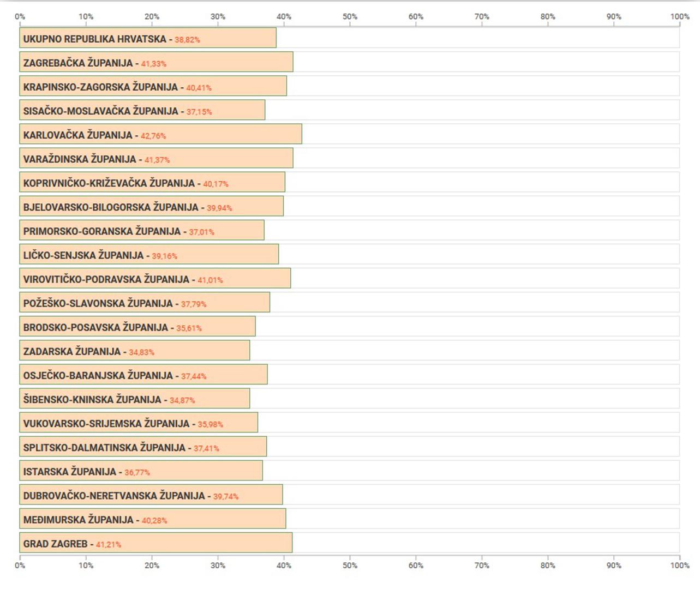Screen dimensions: 700x589
Task: Click the OSJEČKO-BARANJSKA ŽUPANIJA bar
Action: (143, 374)
